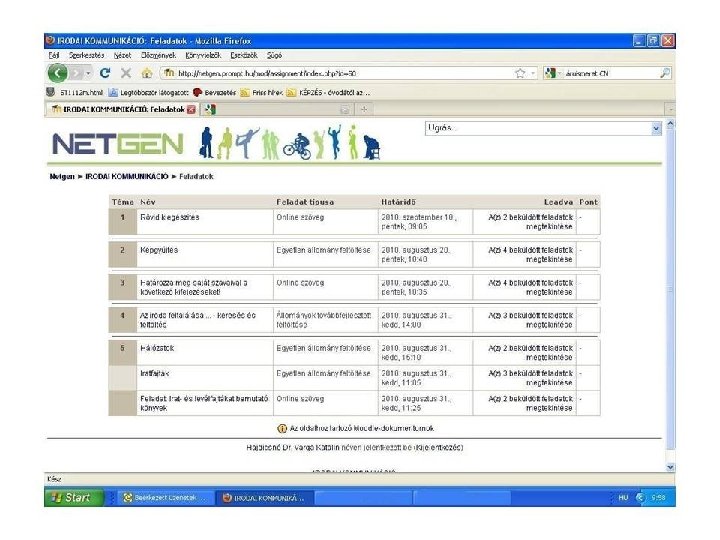This screenshot has width=720, height=540.
Task: Open the Moodle documentation info icon
Action: pyautogui.click(x=282, y=428)
